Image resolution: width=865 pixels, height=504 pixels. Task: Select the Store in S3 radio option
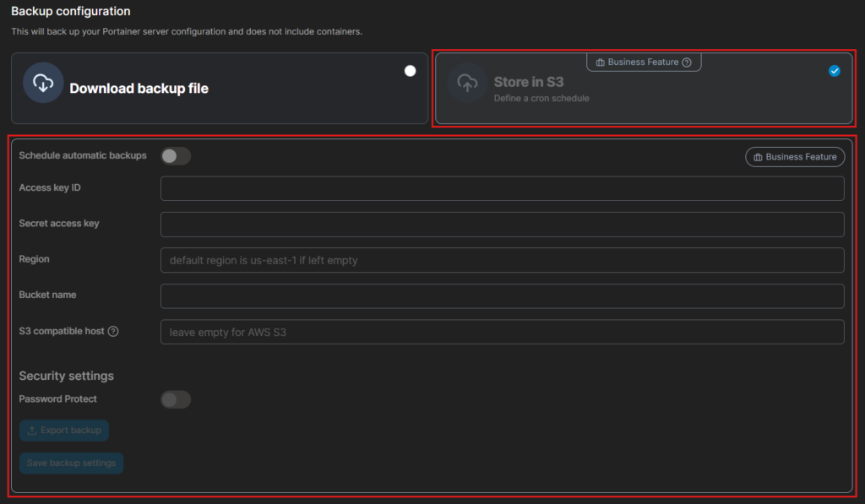[834, 71]
